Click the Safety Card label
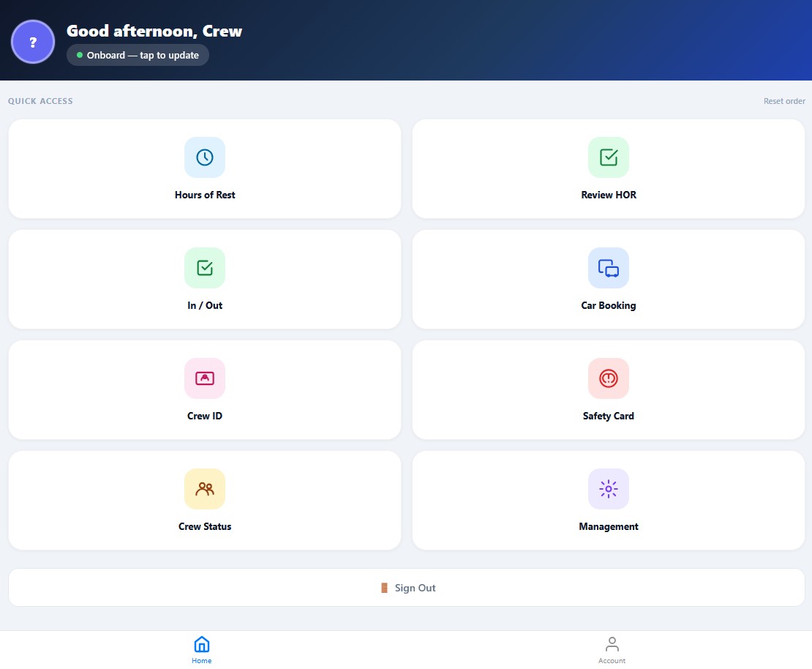 tap(609, 416)
